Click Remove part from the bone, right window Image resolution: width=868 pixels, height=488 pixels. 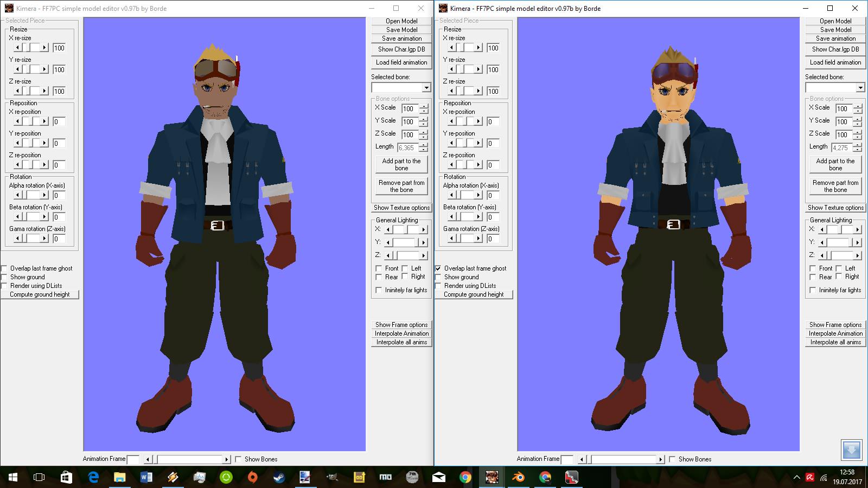pos(835,186)
